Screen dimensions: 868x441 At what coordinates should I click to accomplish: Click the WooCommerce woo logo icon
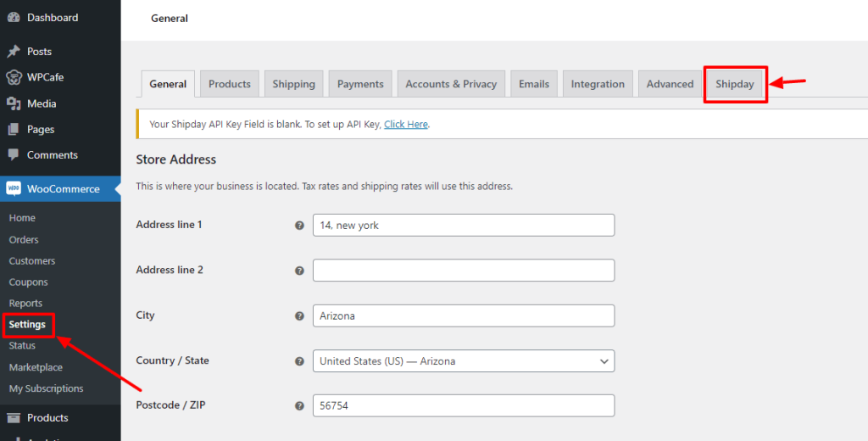pos(14,189)
